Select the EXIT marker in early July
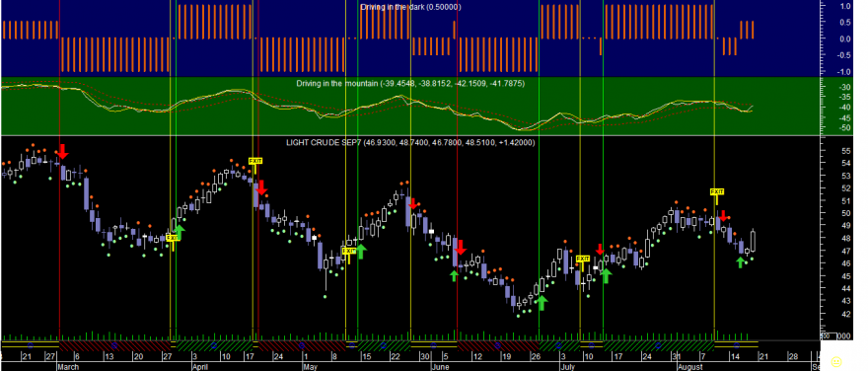The height and width of the screenshot is (371, 868). click(x=583, y=259)
